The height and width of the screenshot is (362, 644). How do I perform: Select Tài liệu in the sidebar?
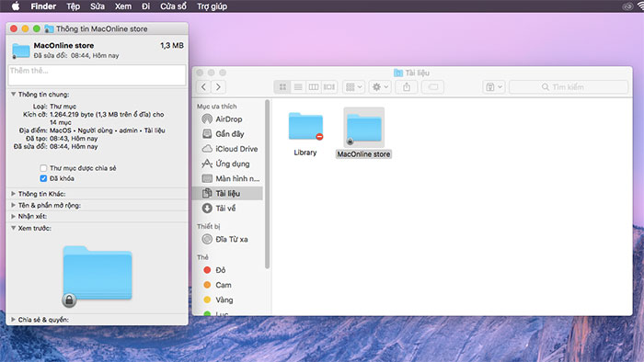coord(227,193)
